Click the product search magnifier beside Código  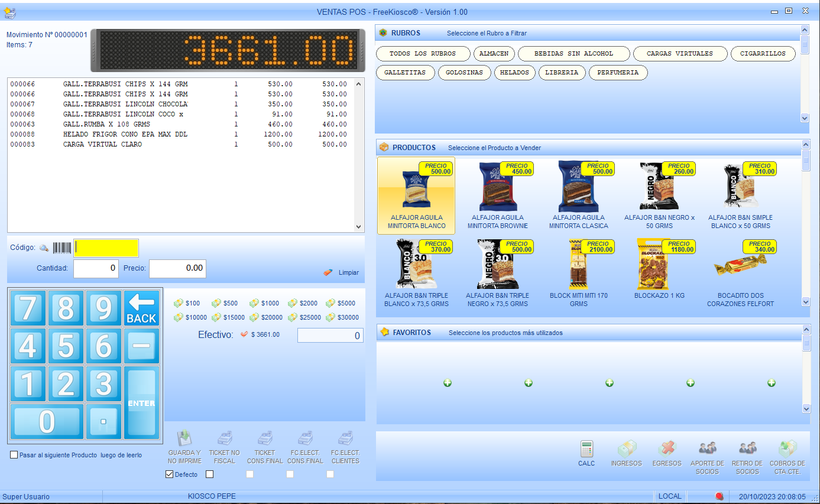pyautogui.click(x=44, y=248)
